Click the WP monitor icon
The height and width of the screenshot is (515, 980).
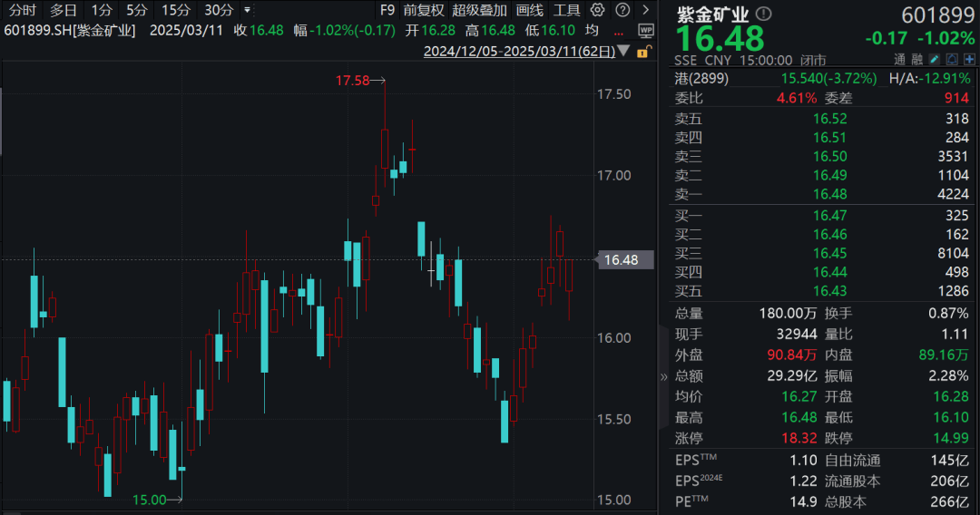[x=646, y=30]
